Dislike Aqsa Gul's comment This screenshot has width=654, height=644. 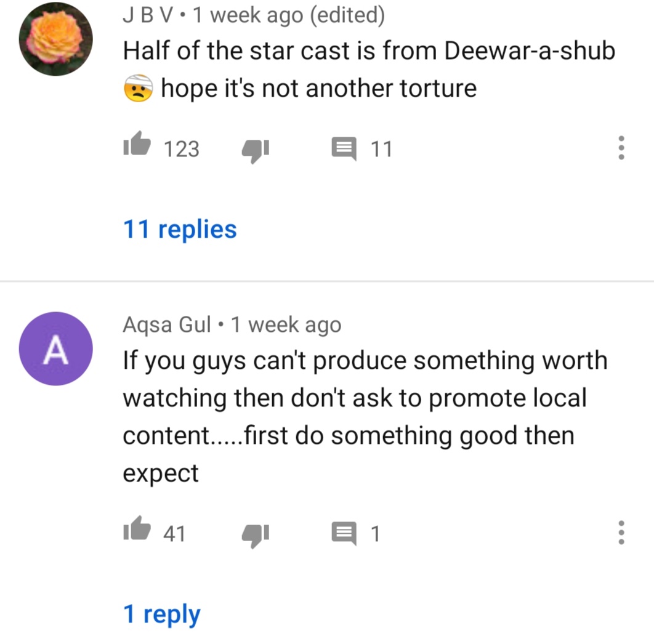[x=256, y=535]
